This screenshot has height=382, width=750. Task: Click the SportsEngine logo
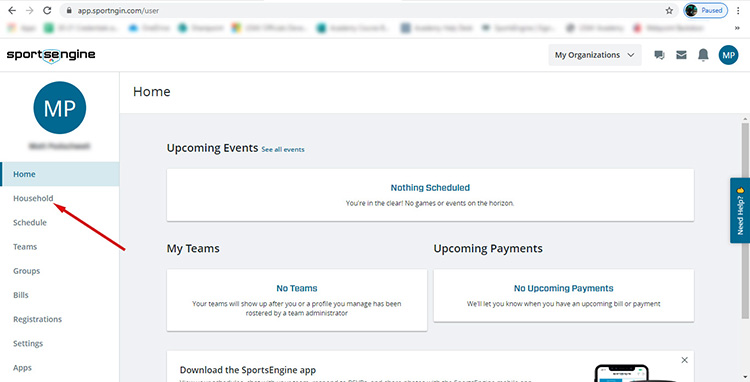51,55
